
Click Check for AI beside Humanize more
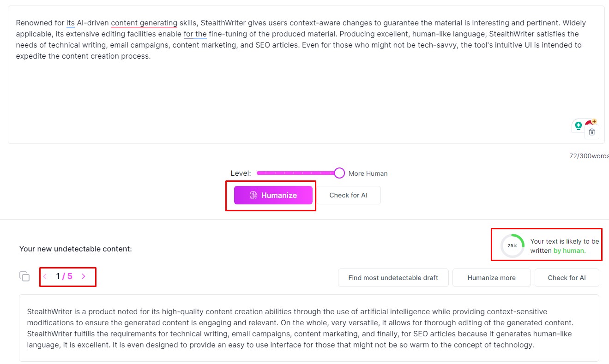[567, 278]
